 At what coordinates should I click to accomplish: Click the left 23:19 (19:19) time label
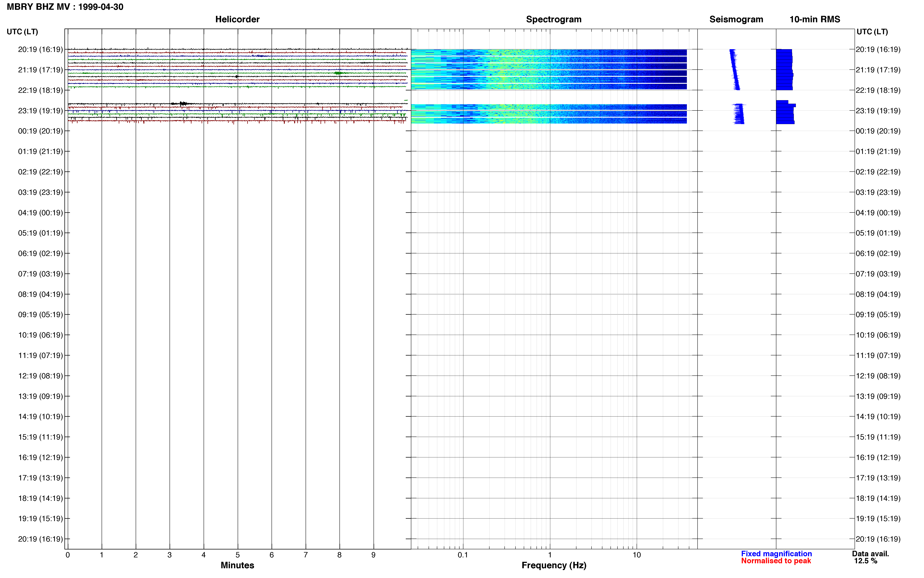(41, 111)
